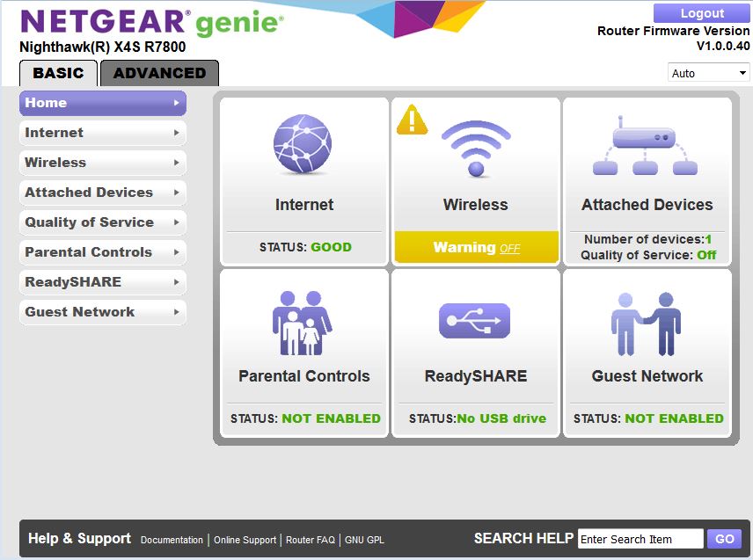The width and height of the screenshot is (753, 560).
Task: Open the Auto language dropdown
Action: tap(708, 73)
